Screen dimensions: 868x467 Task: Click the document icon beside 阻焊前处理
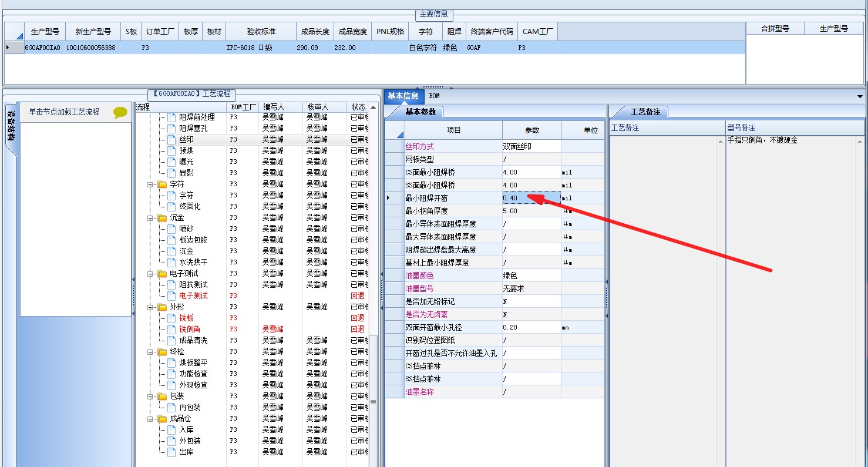tap(171, 117)
